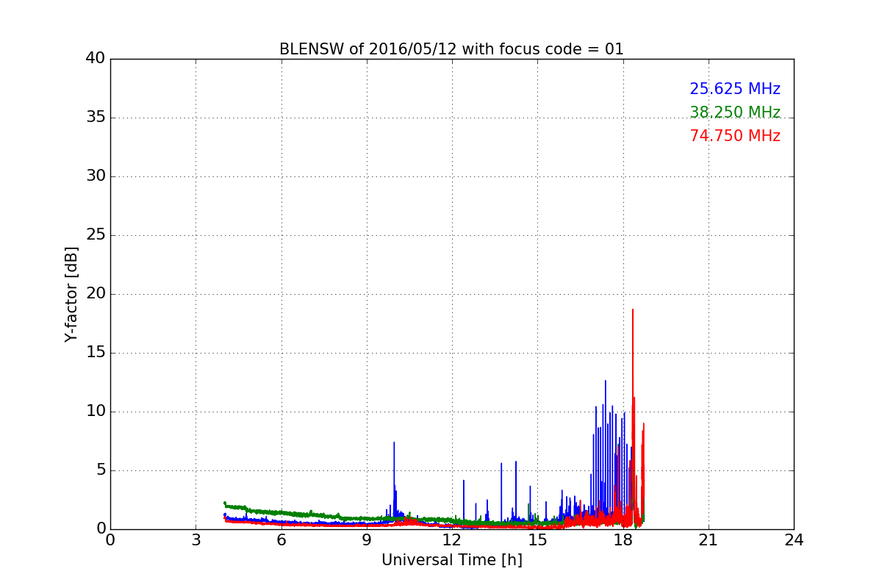
Task: Click the x-axis tick label '3'
Action: [196, 540]
